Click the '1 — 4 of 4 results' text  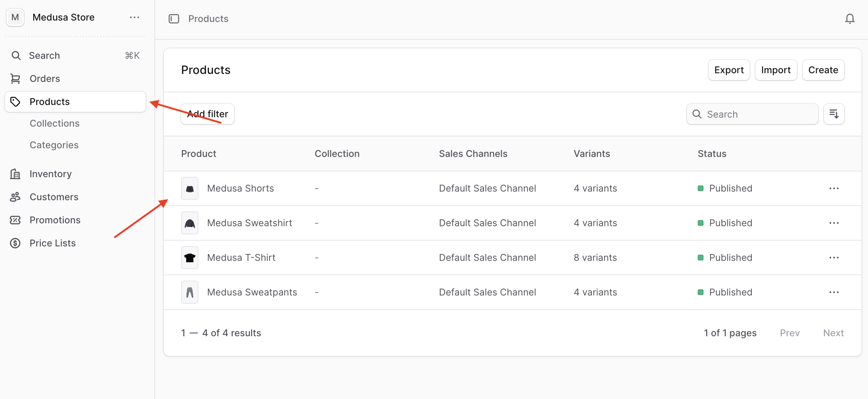coord(221,333)
